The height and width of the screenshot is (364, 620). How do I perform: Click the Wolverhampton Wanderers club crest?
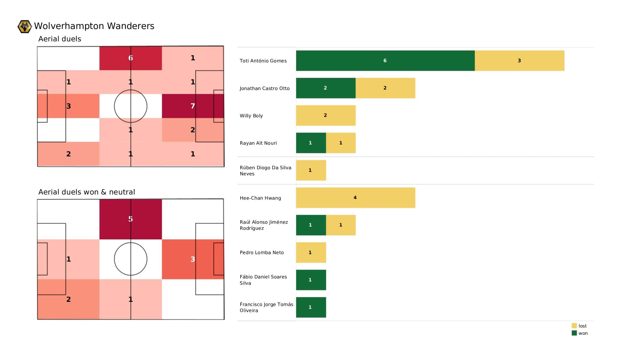pos(25,27)
